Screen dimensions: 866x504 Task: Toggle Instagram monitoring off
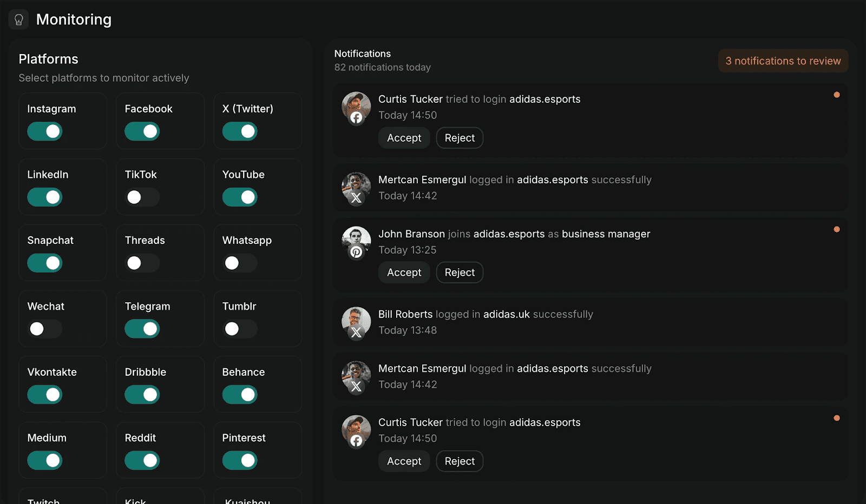[x=45, y=131]
